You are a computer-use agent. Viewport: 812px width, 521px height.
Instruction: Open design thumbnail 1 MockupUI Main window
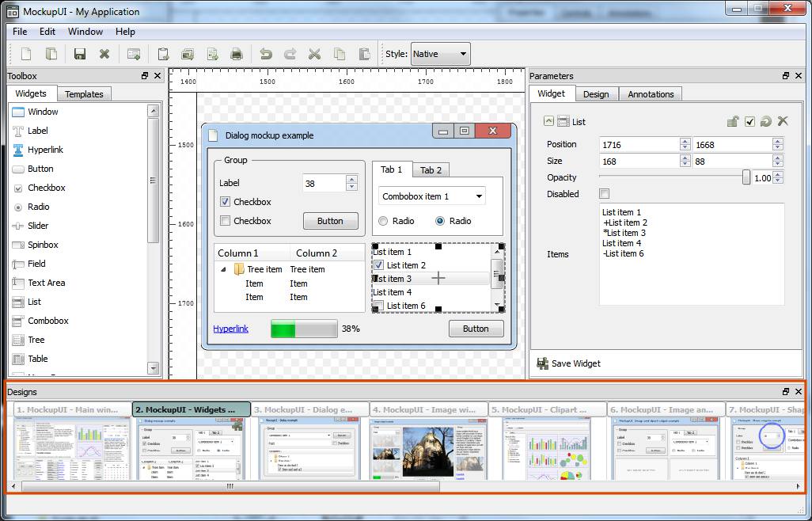click(73, 442)
